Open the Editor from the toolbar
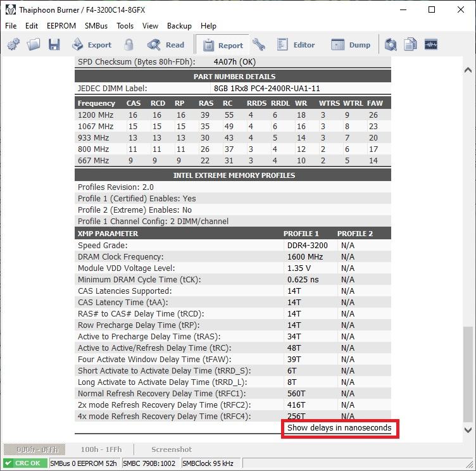Viewport: 476px width, 471px height. pos(296,45)
